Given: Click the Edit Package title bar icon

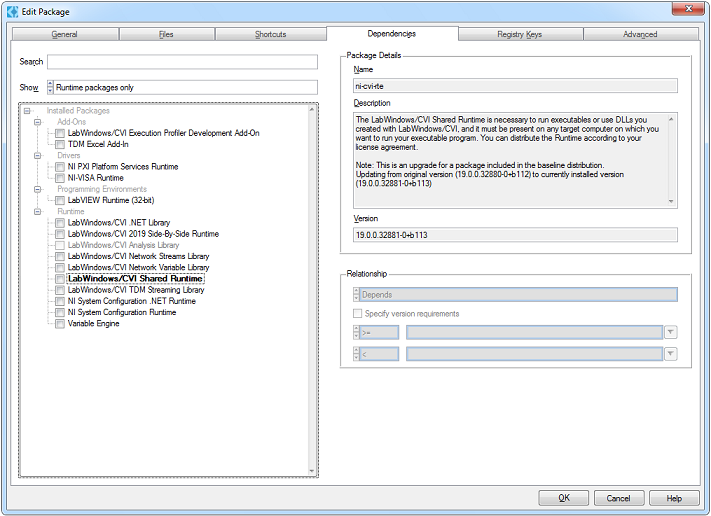Looking at the screenshot, I should [x=12, y=11].
